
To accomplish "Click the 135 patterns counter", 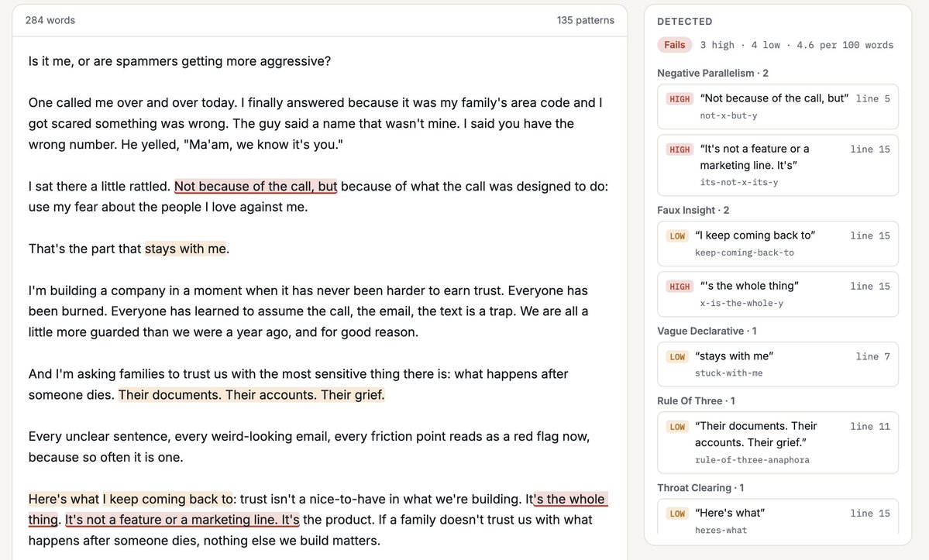I will tap(585, 20).
